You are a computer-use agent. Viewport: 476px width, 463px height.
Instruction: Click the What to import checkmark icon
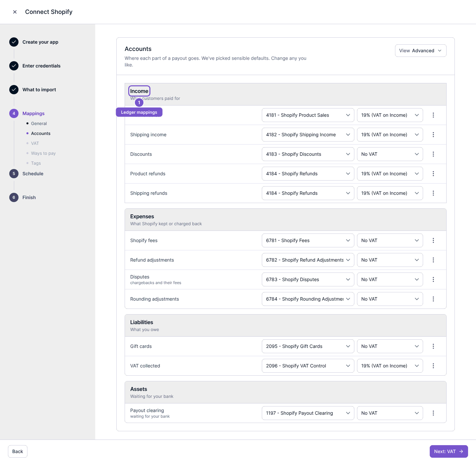pyautogui.click(x=14, y=90)
